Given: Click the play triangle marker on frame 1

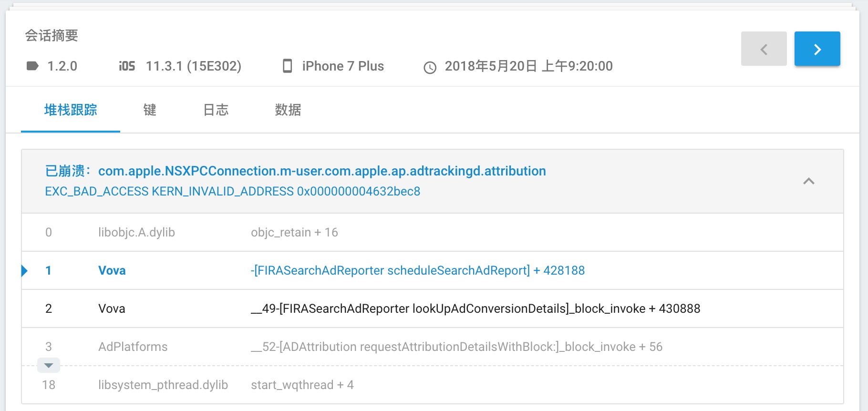Looking at the screenshot, I should (x=24, y=270).
